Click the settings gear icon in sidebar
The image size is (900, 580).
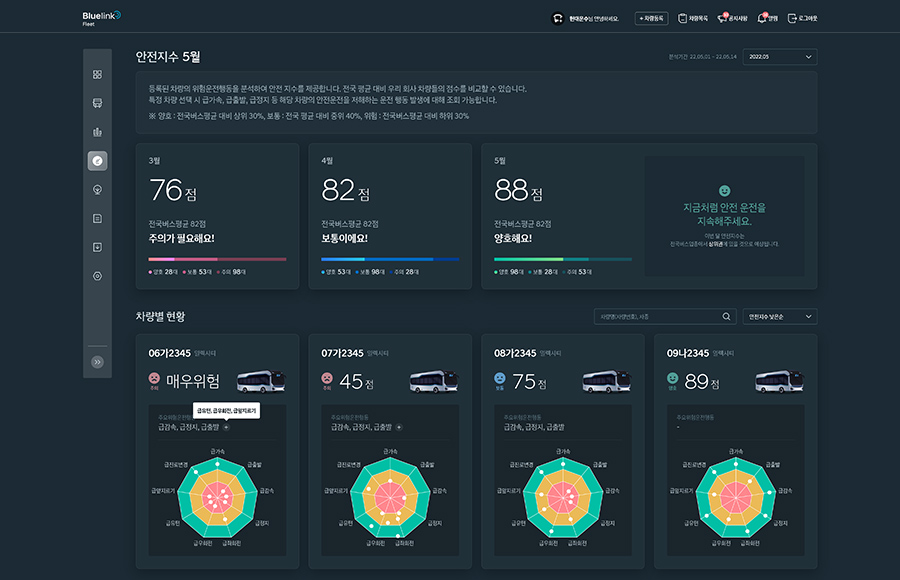point(97,275)
